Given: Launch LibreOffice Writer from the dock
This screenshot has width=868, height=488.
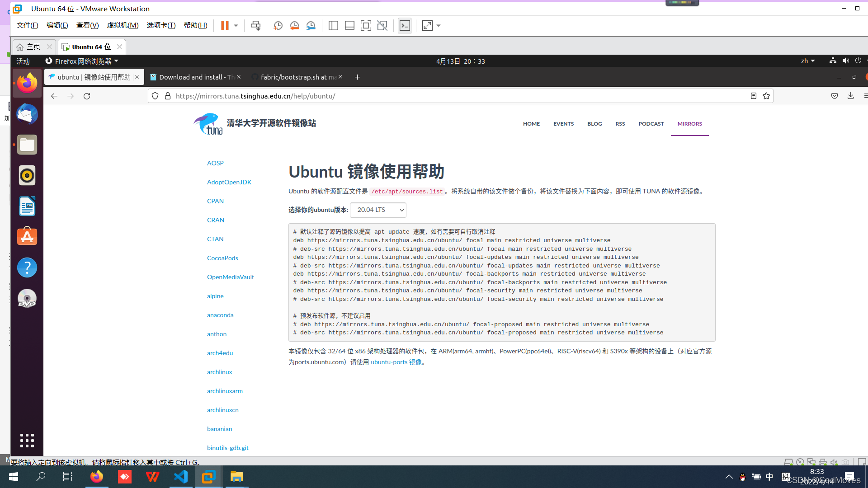Looking at the screenshot, I should (x=27, y=206).
